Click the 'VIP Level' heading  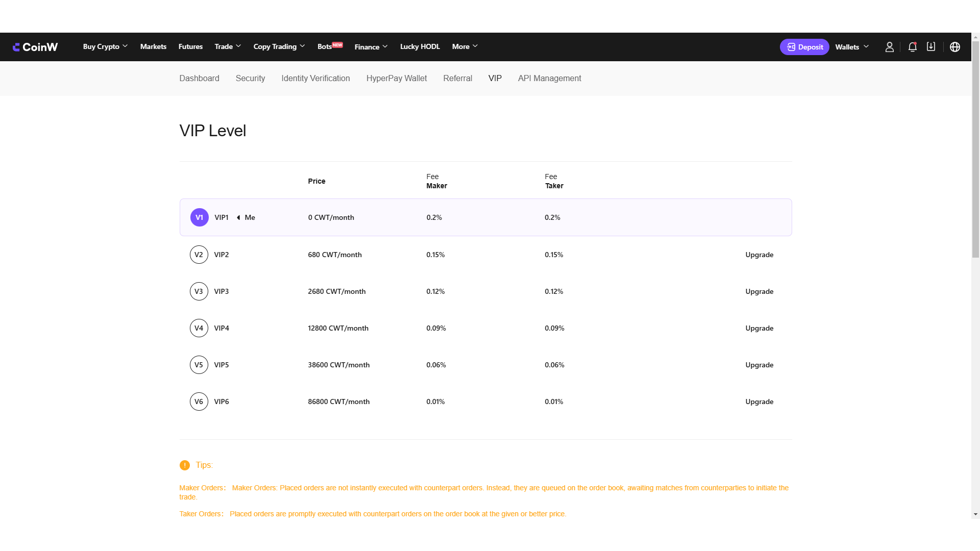point(213,131)
